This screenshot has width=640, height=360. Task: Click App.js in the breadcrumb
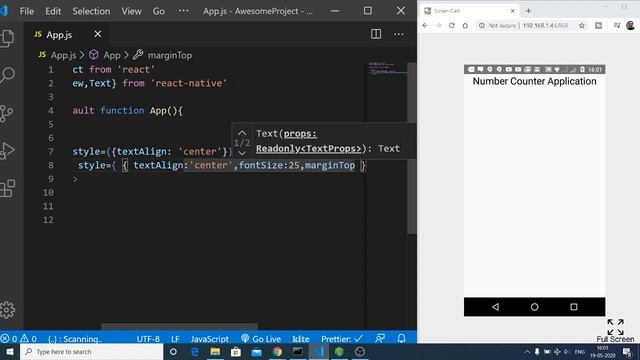pyautogui.click(x=63, y=55)
